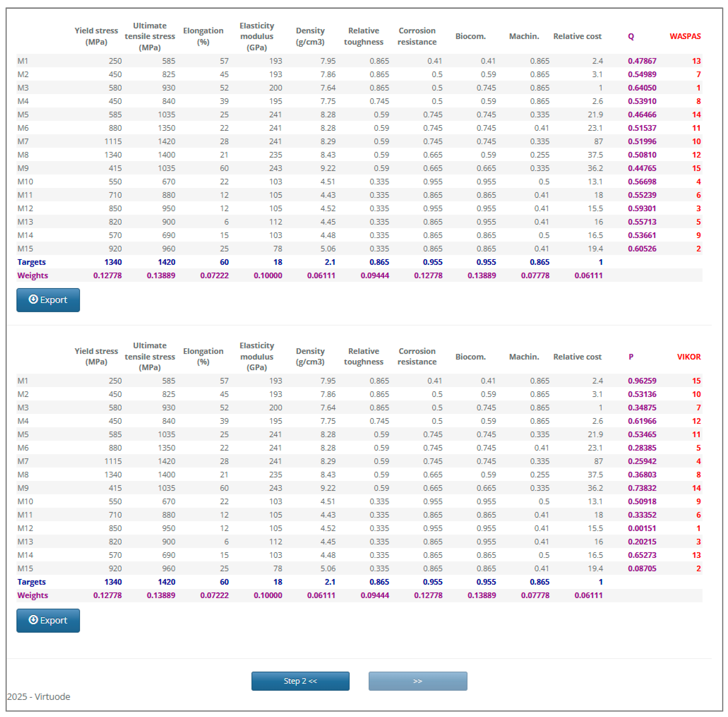728x717 pixels.
Task: Click the disabled >> next button
Action: click(418, 681)
